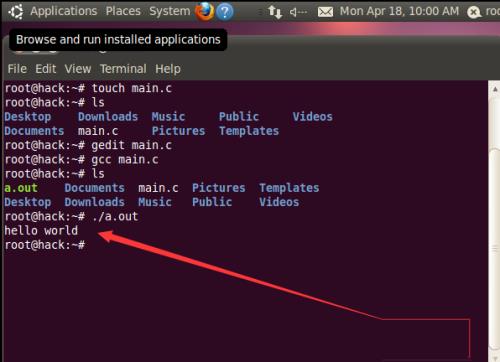500x362 pixels.
Task: Click 'Videos' in the first ls listing
Action: pyautogui.click(x=312, y=117)
